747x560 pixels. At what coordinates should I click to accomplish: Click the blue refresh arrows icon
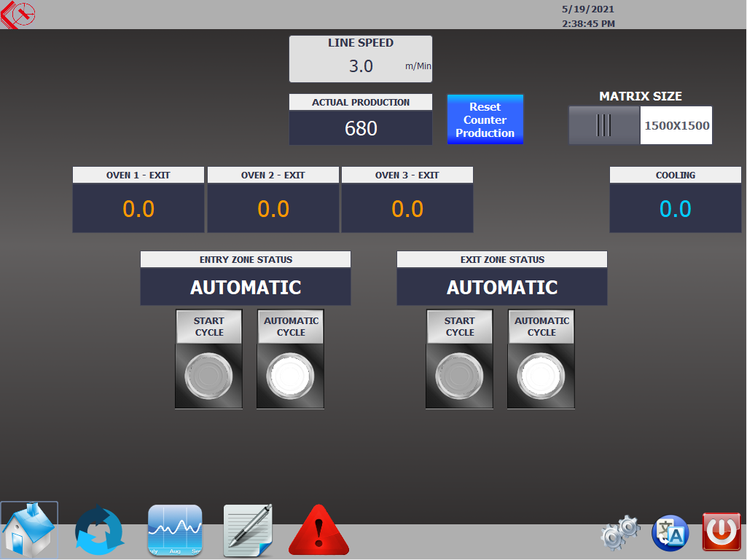[x=100, y=531]
